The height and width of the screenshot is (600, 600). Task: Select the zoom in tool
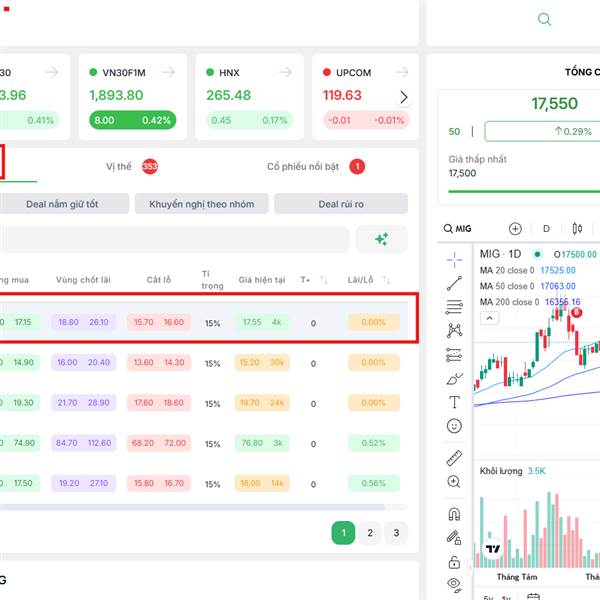pos(454,481)
